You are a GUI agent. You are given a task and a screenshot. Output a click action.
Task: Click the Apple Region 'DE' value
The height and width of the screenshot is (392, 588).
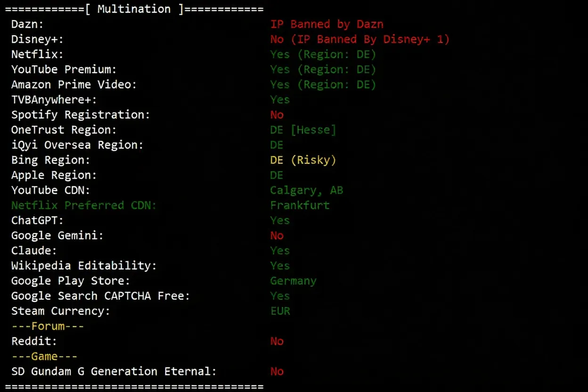pos(277,175)
